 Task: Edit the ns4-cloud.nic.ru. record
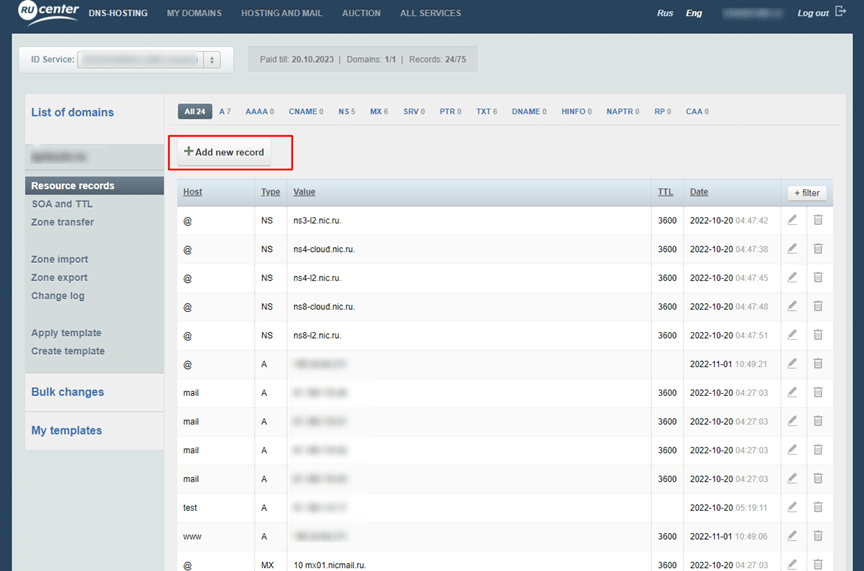[792, 249]
